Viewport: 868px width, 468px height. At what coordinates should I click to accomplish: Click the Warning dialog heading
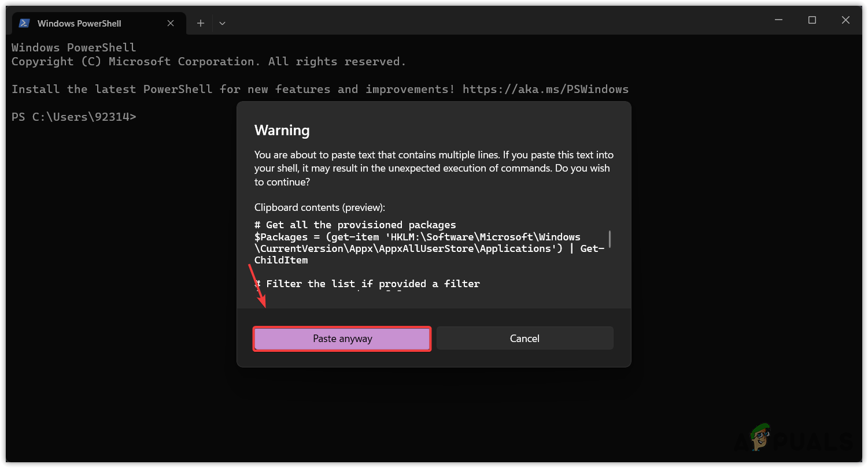coord(282,131)
